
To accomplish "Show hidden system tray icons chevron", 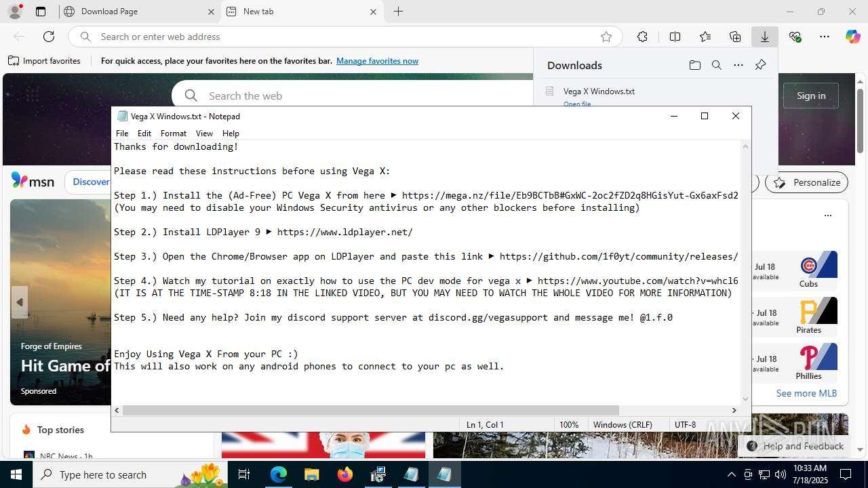I will point(731,474).
